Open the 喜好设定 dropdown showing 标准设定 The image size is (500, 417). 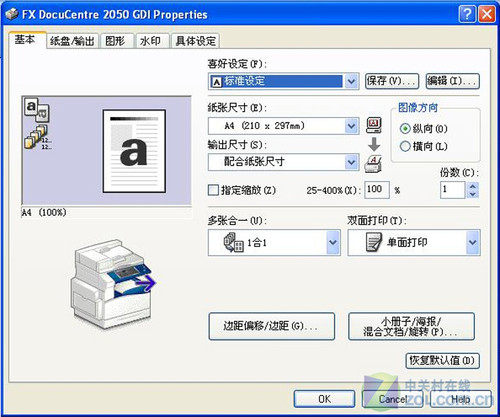[x=283, y=81]
